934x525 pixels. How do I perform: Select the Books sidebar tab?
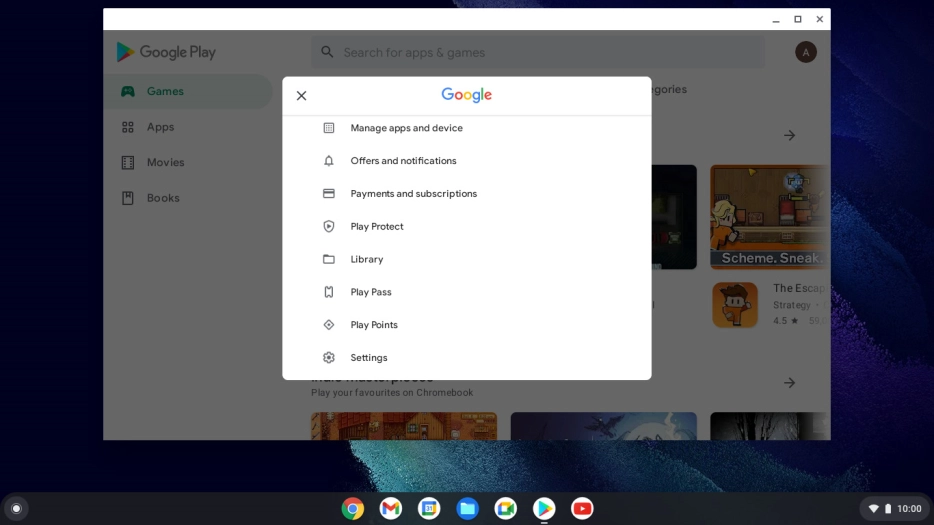pyautogui.click(x=188, y=198)
